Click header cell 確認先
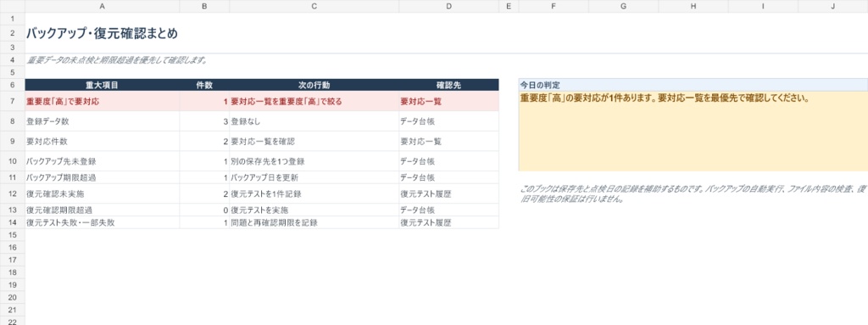The height and width of the screenshot is (325, 868). 448,86
